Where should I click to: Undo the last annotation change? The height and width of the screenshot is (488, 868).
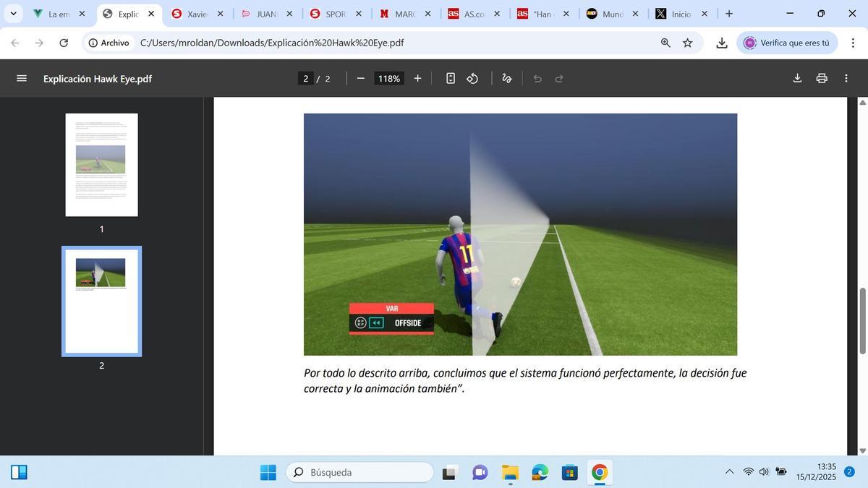[x=537, y=78]
